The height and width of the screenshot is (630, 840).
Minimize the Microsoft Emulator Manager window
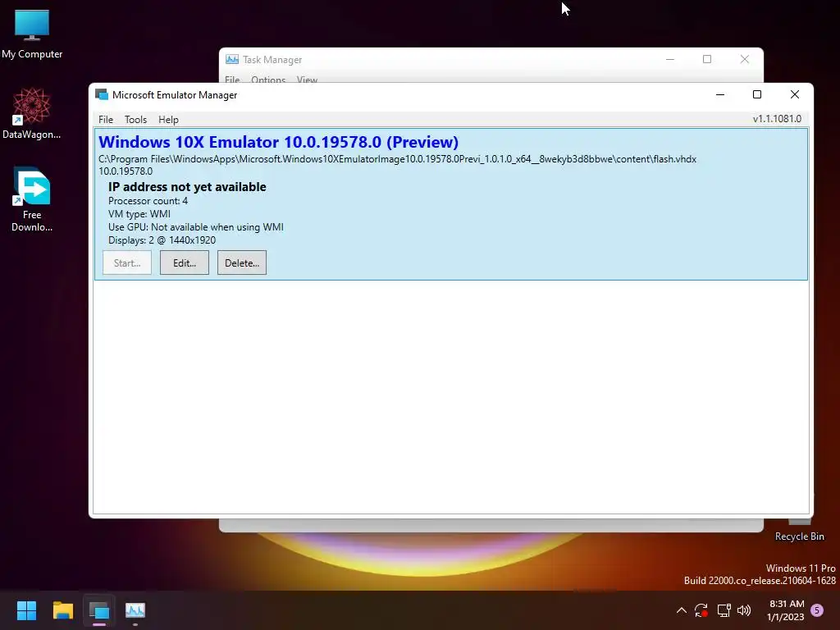pos(720,95)
